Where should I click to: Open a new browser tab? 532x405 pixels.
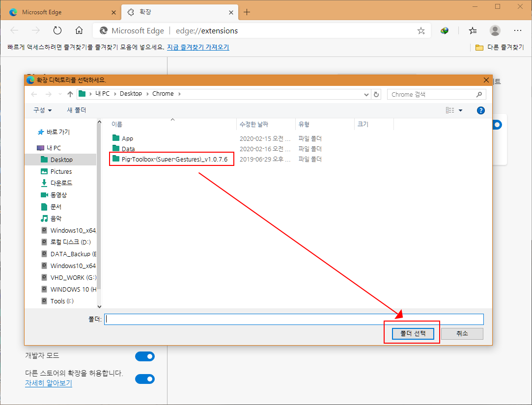[247, 12]
